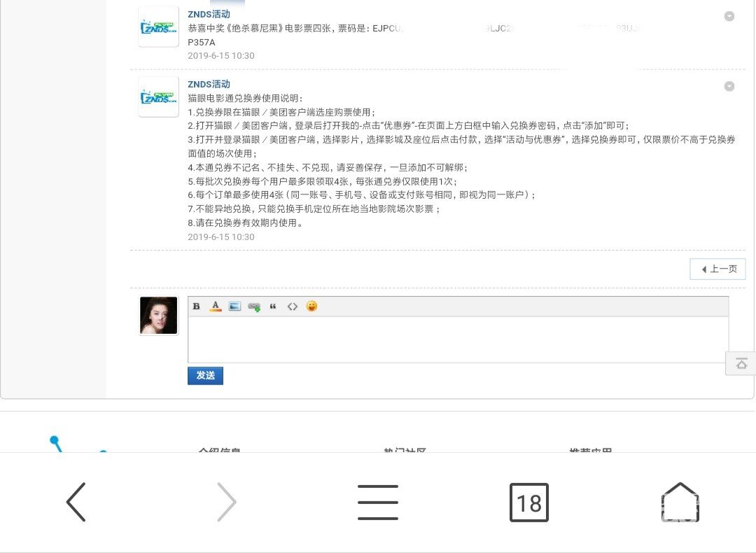Click your profile photo beside the reply box
The height and width of the screenshot is (553, 756).
159,316
